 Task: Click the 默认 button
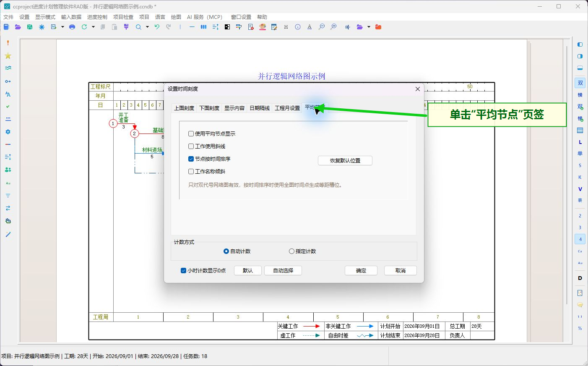248,270
